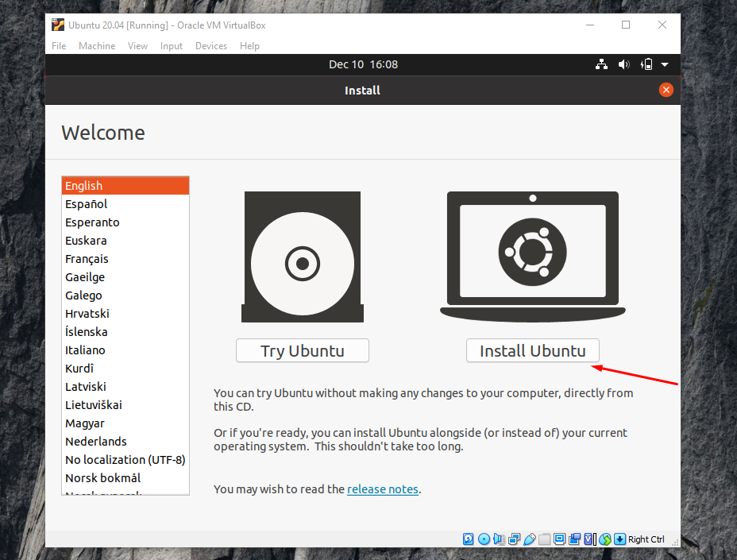Click the shared folders status icon
This screenshot has height=560, width=737.
pos(544,539)
